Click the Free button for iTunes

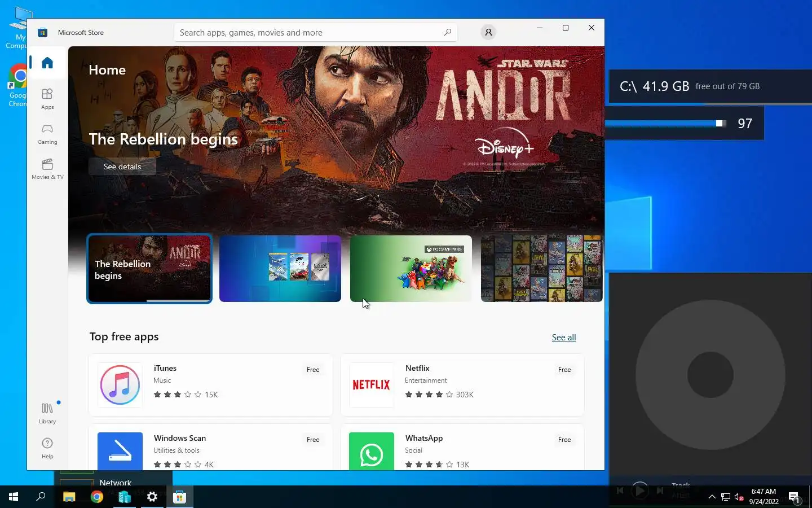click(x=313, y=370)
